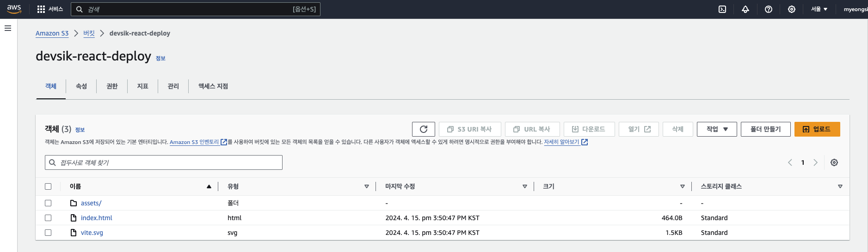
Task: Open the index.html object link
Action: (x=97, y=218)
